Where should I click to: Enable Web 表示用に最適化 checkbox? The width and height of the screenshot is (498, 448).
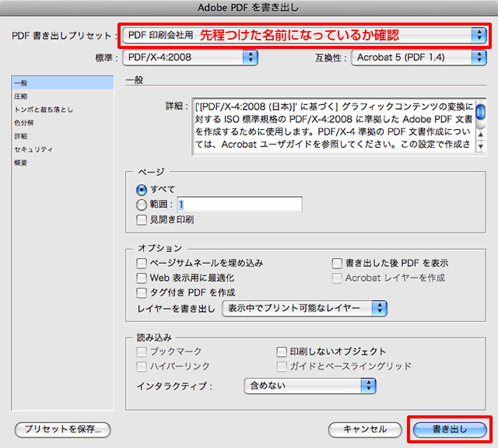pyautogui.click(x=142, y=278)
